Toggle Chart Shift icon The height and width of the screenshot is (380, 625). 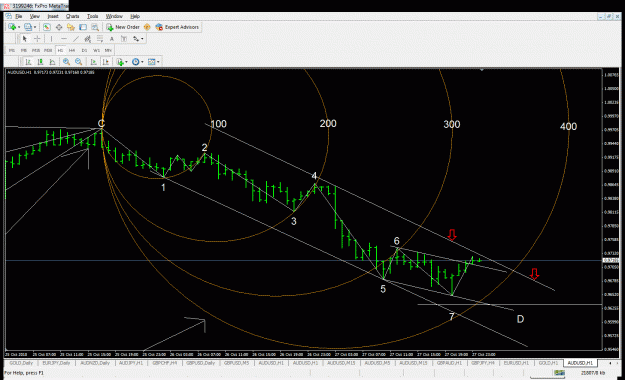click(105, 62)
